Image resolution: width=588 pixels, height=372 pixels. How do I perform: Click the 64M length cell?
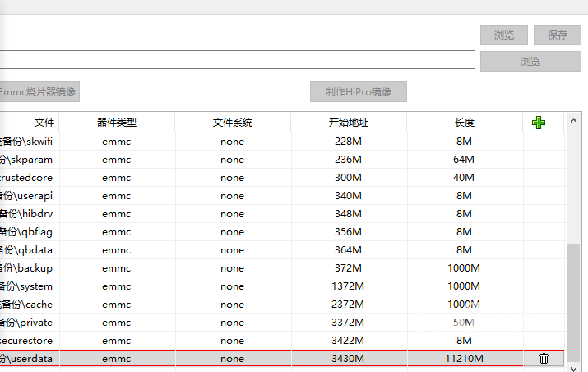tap(465, 160)
